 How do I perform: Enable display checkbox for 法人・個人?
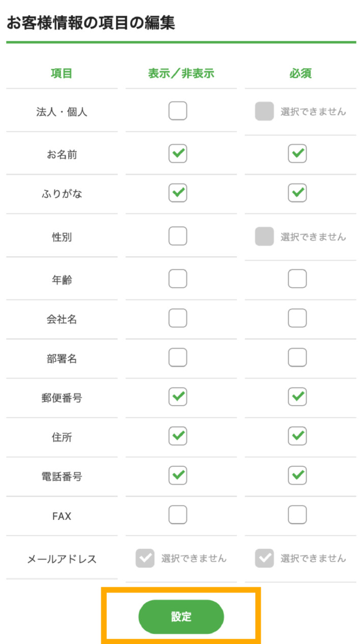(178, 111)
